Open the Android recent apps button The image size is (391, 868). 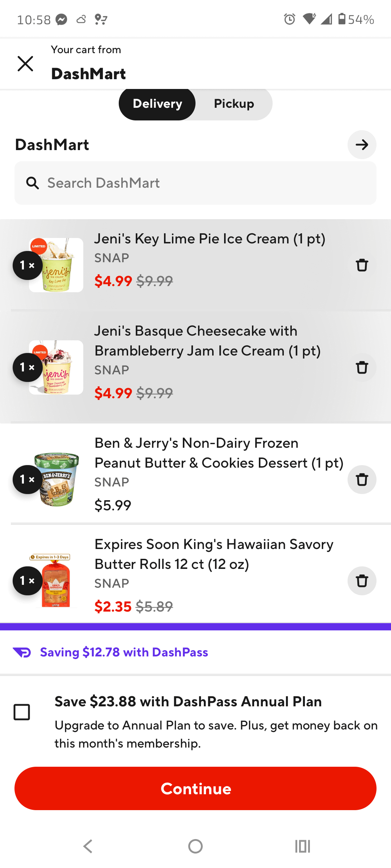tap(302, 846)
